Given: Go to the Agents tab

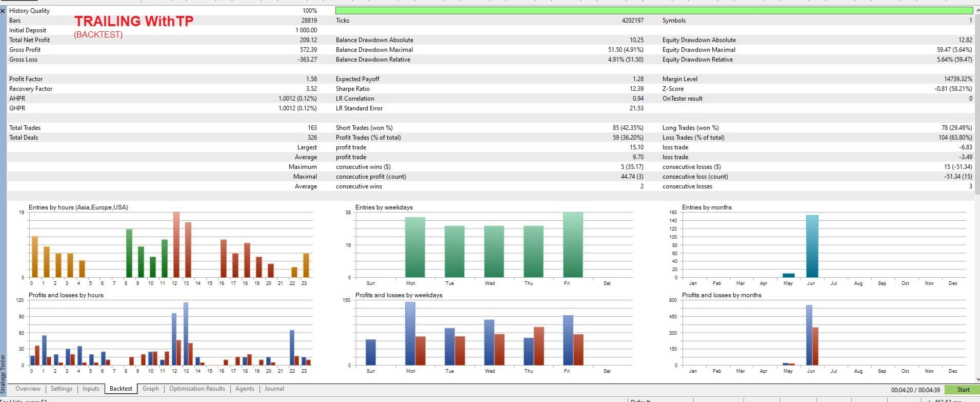Looking at the screenshot, I should (x=245, y=389).
